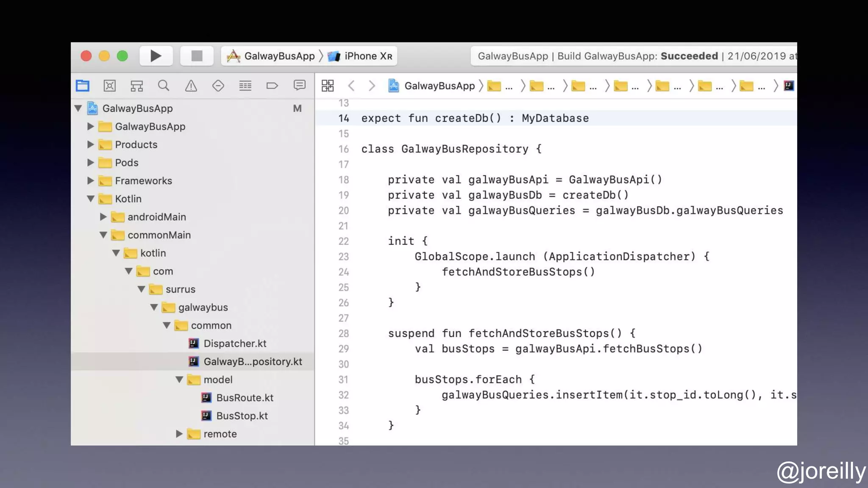Viewport: 868px width, 488px height.
Task: Expand the remote folder
Action: 179,434
